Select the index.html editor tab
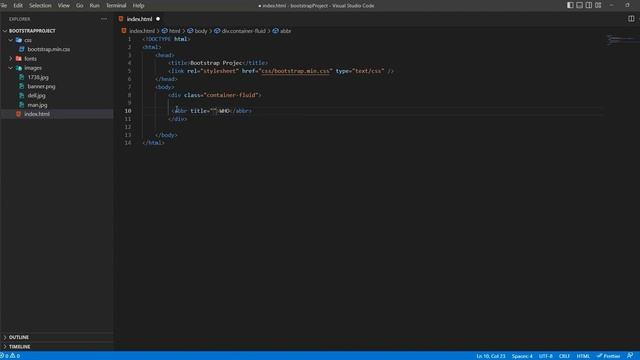 (139, 19)
